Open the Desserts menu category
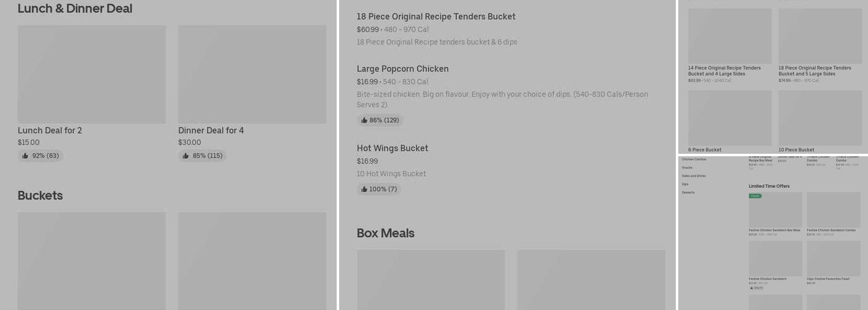Image resolution: width=868 pixels, height=310 pixels. tap(688, 192)
